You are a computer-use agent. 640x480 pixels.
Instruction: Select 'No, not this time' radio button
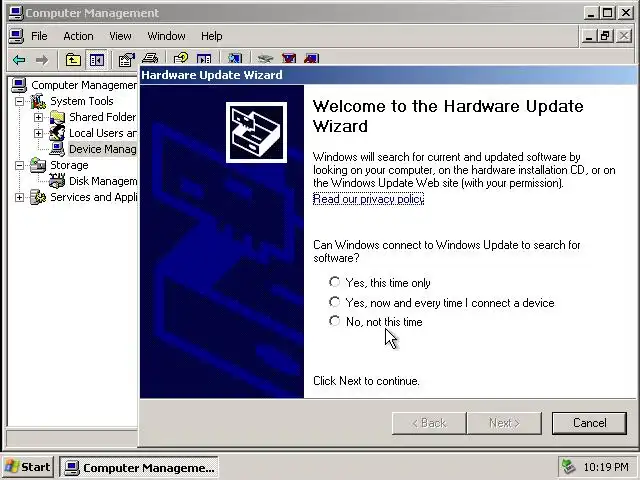pyautogui.click(x=334, y=321)
